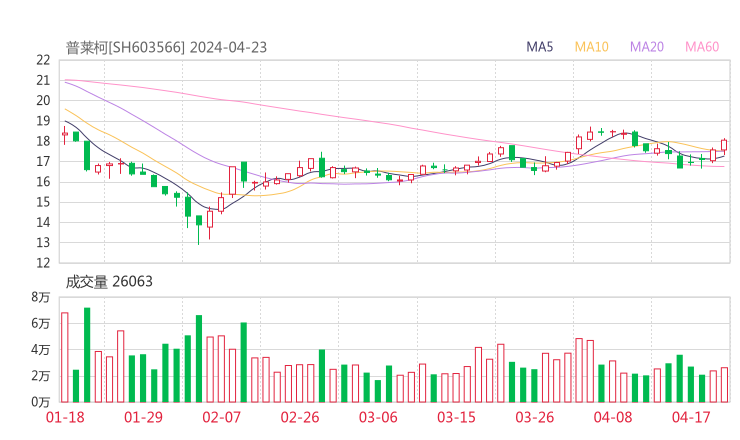Click the 01-18 date label
Viewport: 740px width, 440px height.
point(65,417)
